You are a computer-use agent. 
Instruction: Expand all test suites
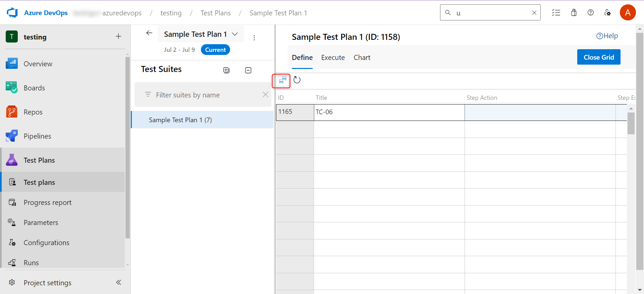226,70
